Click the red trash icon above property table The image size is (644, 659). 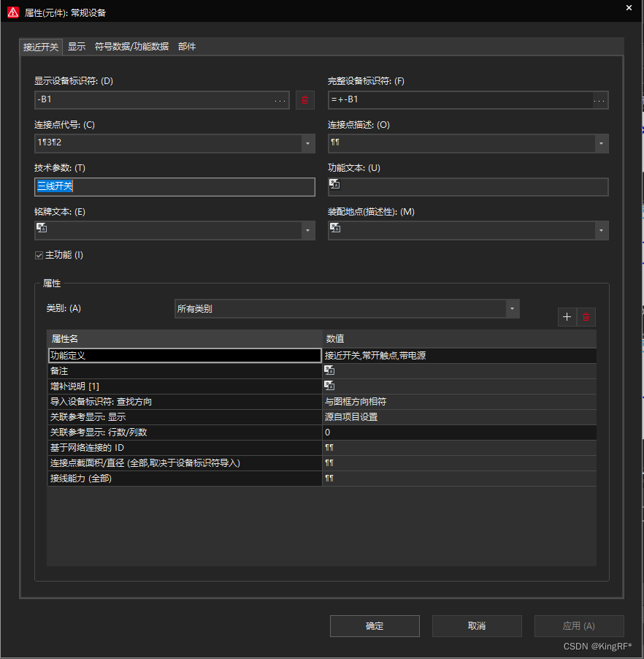pos(586,317)
